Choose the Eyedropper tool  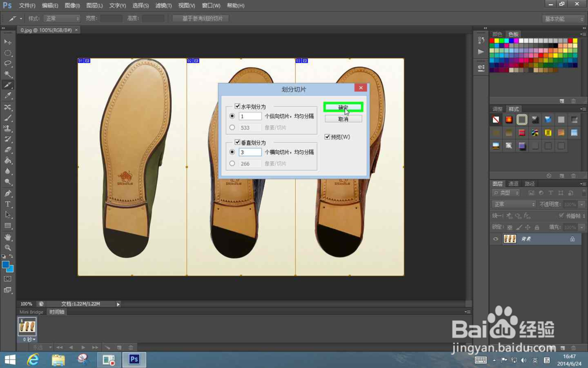point(8,96)
